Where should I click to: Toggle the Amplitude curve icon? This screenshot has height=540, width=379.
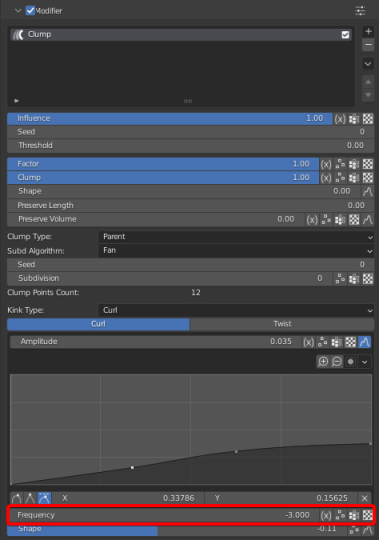pos(365,342)
